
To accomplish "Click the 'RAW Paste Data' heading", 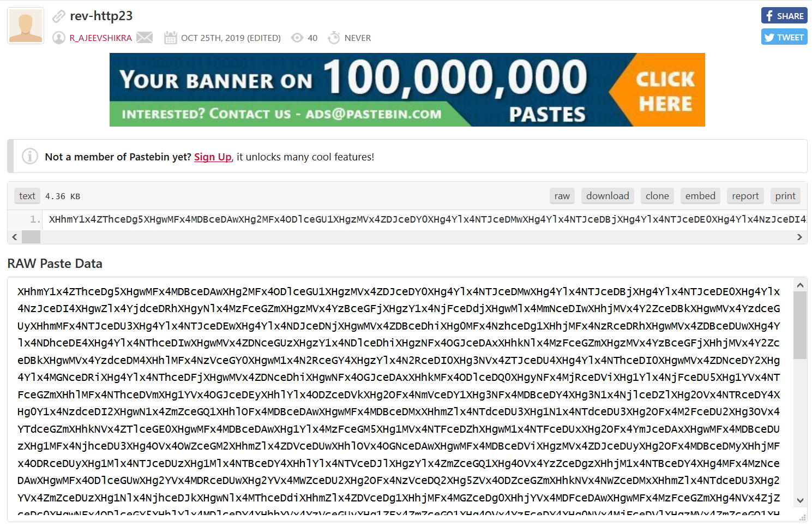I will point(55,264).
